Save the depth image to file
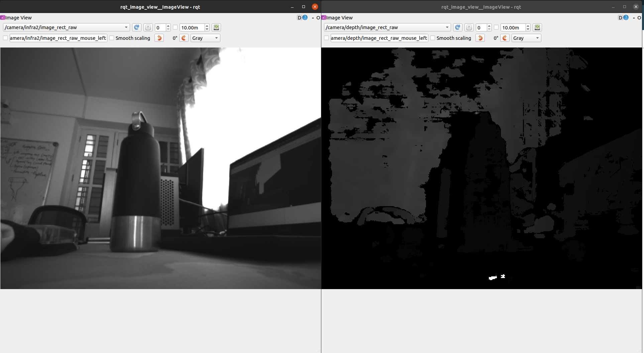Image resolution: width=644 pixels, height=353 pixels. 537,27
